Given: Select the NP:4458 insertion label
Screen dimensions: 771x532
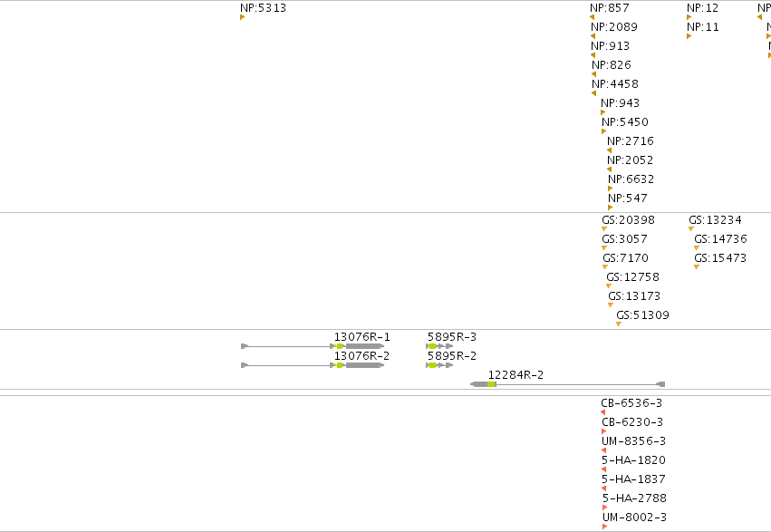Looking at the screenshot, I should tap(615, 84).
